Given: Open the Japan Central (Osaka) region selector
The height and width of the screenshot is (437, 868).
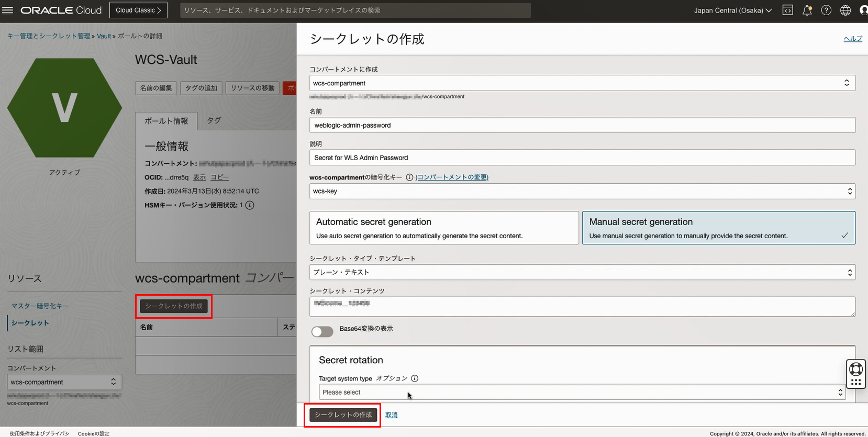Looking at the screenshot, I should click(x=732, y=10).
